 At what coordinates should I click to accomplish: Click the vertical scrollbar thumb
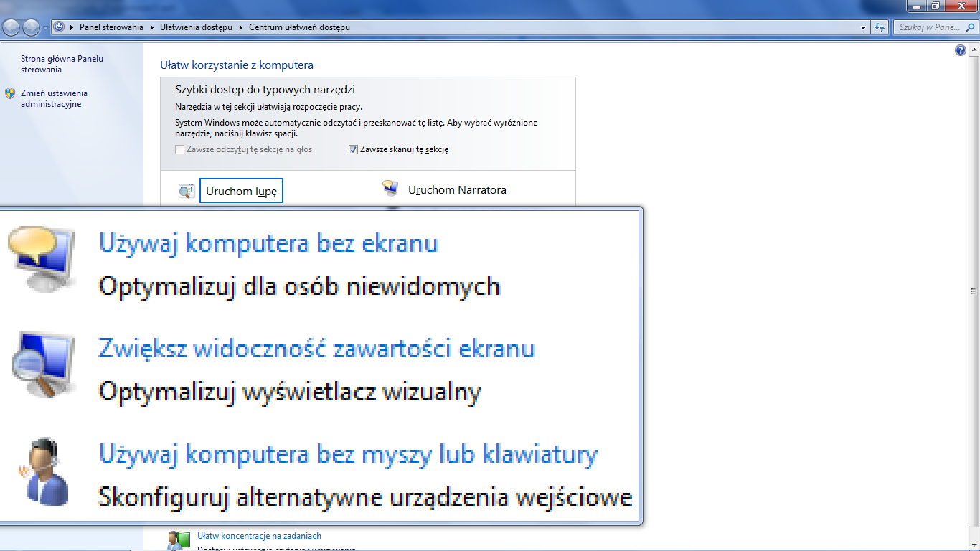click(974, 291)
